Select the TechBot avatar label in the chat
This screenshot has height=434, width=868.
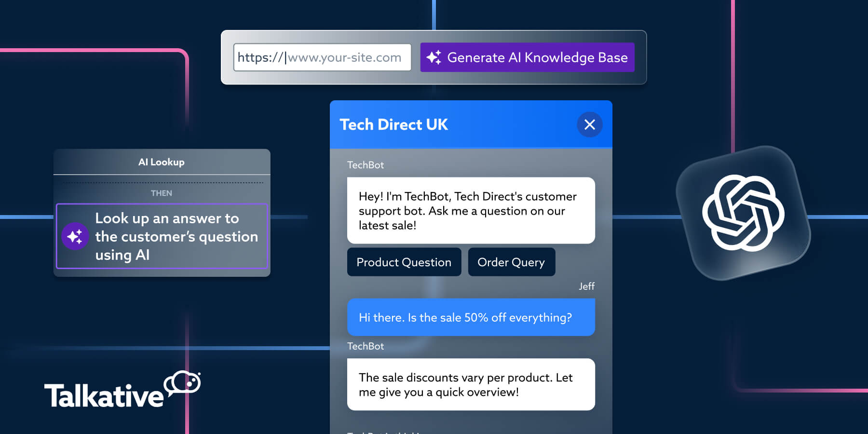tap(365, 165)
